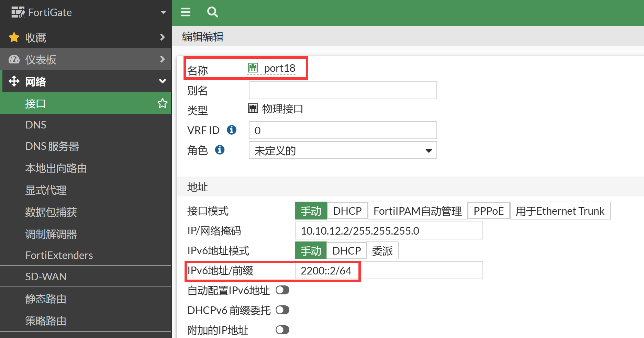Open the search magnifier icon

212,12
